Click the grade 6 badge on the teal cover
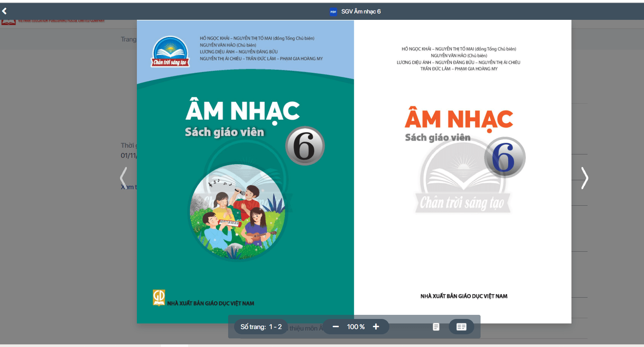Viewport: 644px width, 347px height. (x=305, y=146)
